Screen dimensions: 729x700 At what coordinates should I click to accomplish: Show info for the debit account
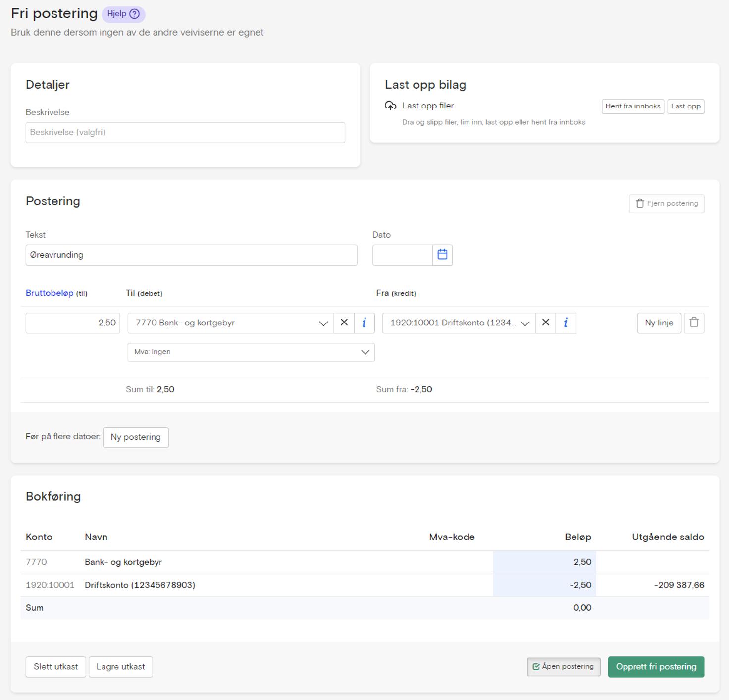click(364, 323)
